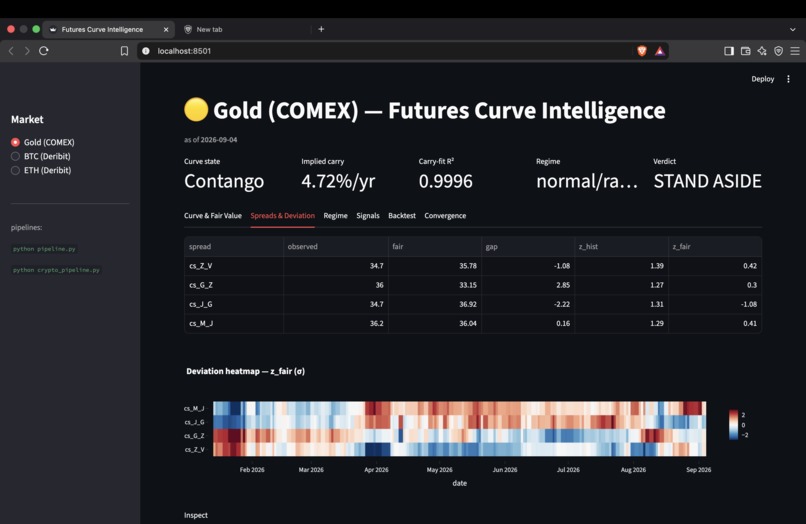
Task: Click the 0.41 z_fair cell
Action: coord(715,323)
